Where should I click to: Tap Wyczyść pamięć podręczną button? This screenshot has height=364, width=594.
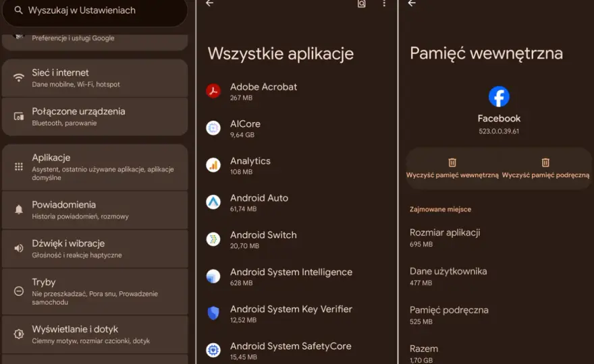pyautogui.click(x=545, y=169)
